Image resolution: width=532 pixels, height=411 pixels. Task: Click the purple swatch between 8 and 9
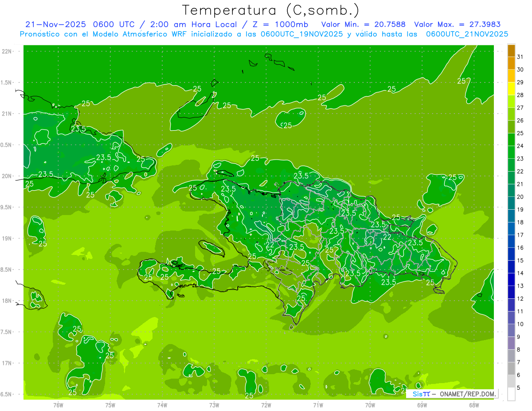tap(511, 343)
